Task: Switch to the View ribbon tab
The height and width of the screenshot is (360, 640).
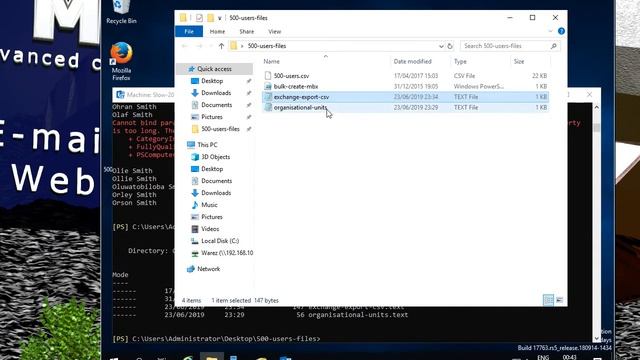Action: pos(275,31)
